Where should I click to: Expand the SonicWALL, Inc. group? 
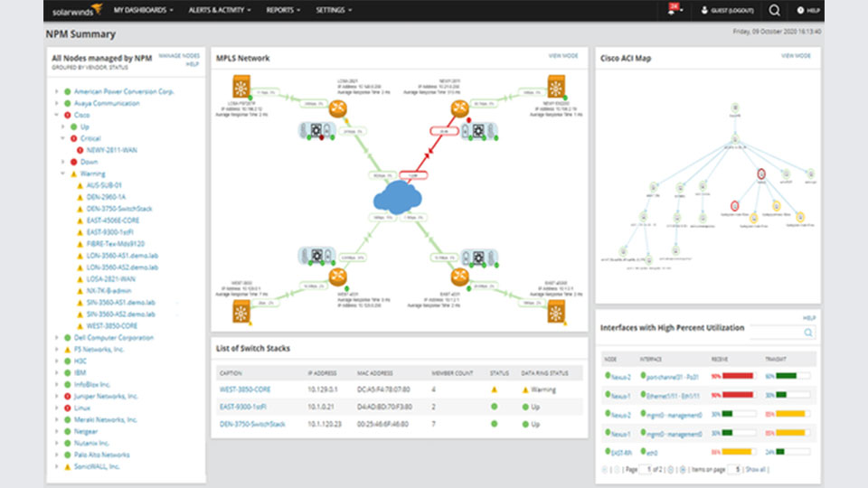(56, 466)
